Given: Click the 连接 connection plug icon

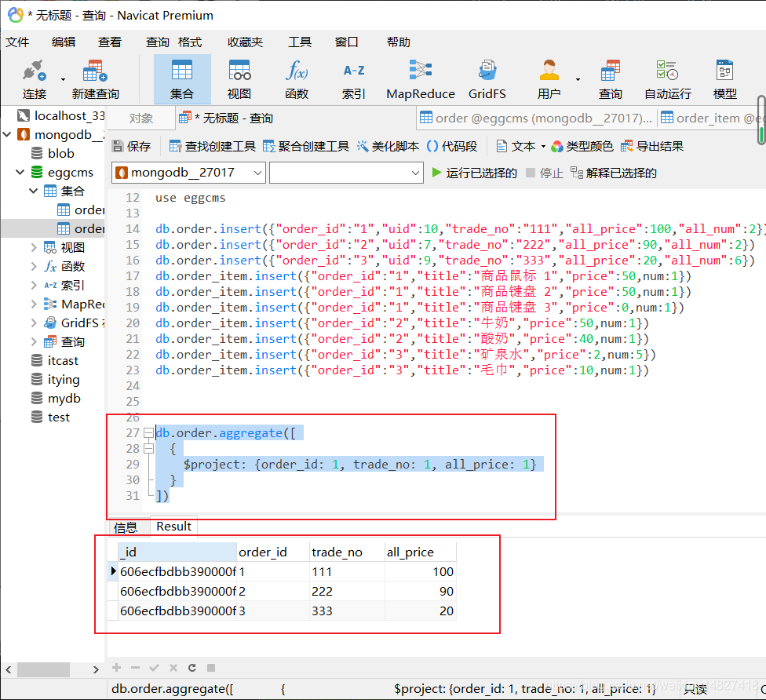Looking at the screenshot, I should point(35,71).
